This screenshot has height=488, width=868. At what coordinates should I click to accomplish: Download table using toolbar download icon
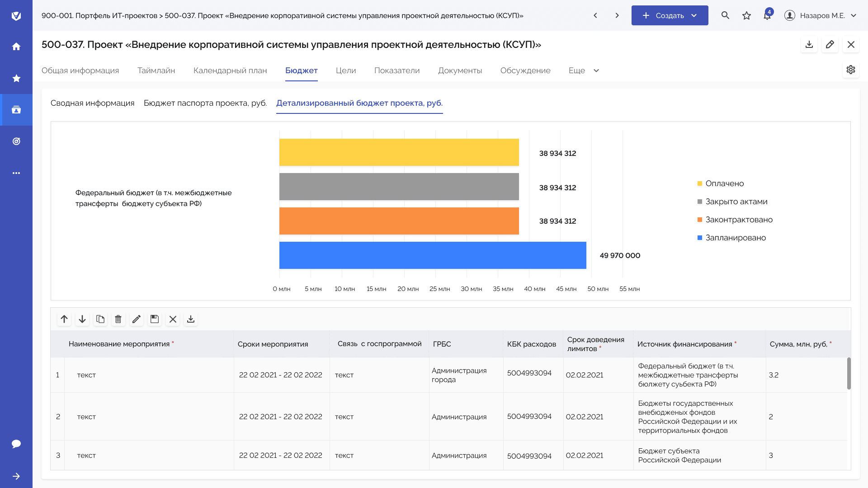tap(191, 319)
